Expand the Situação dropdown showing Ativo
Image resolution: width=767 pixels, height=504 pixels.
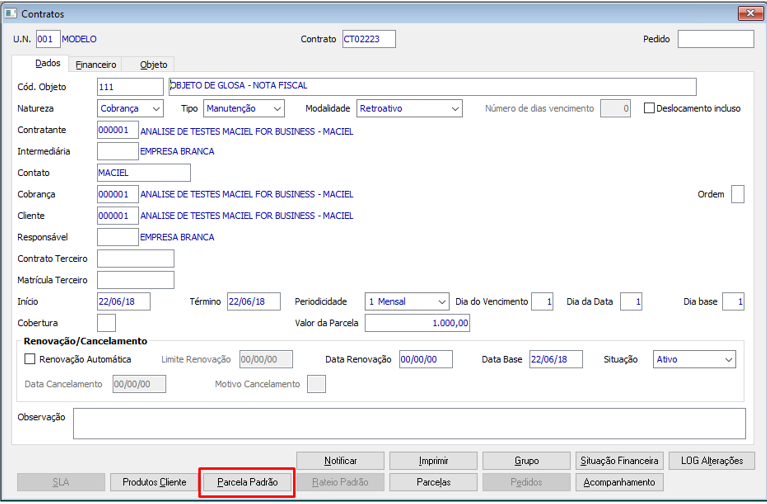click(x=694, y=360)
